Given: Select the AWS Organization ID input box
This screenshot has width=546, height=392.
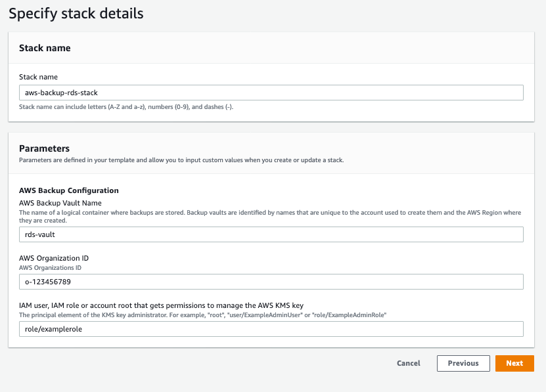Looking at the screenshot, I should (x=271, y=282).
